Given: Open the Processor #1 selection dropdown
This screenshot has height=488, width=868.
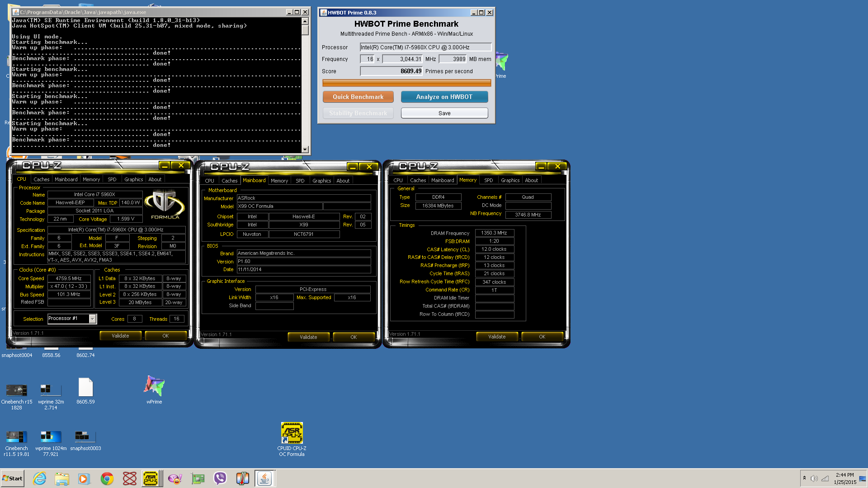Looking at the screenshot, I should click(92, 319).
